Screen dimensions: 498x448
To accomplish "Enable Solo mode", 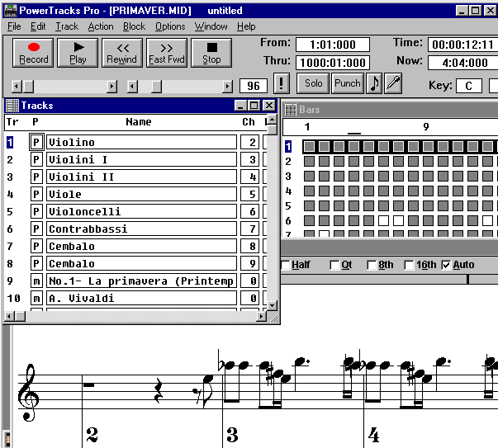I will click(x=313, y=83).
